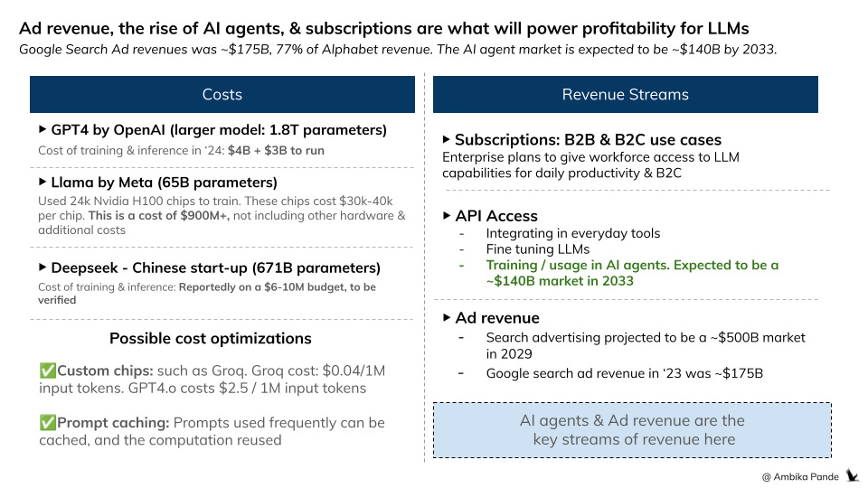Click the 'Possible cost optimizations' heading
This screenshot has width=868, height=488.
[211, 339]
